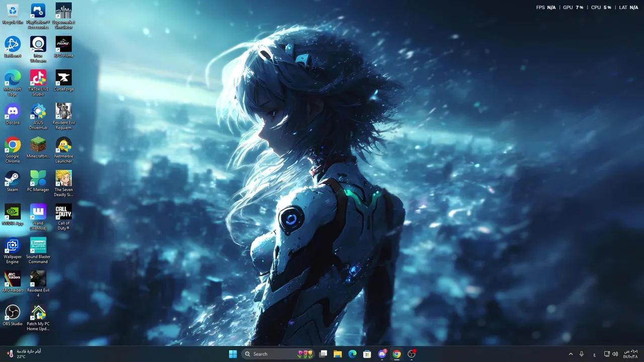Viewport: 644px width, 362px height.
Task: Open File Explorer from the taskbar
Action: [338, 354]
